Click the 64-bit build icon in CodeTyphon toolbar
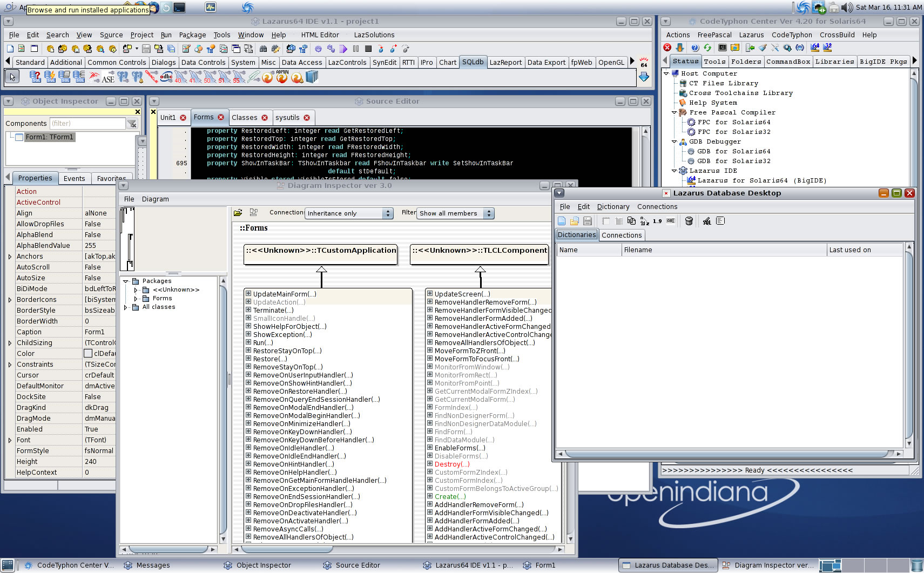Viewport: 924px width, 573px height. [815, 48]
